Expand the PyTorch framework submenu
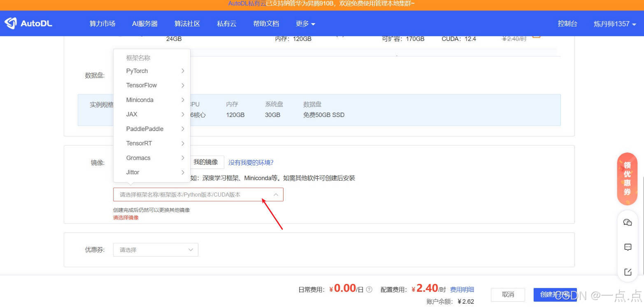 (152, 71)
